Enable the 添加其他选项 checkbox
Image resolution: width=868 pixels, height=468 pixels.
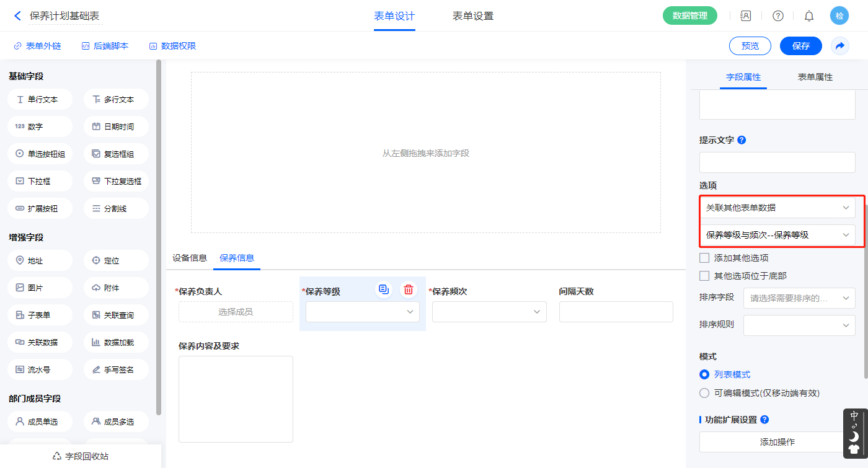click(x=704, y=258)
